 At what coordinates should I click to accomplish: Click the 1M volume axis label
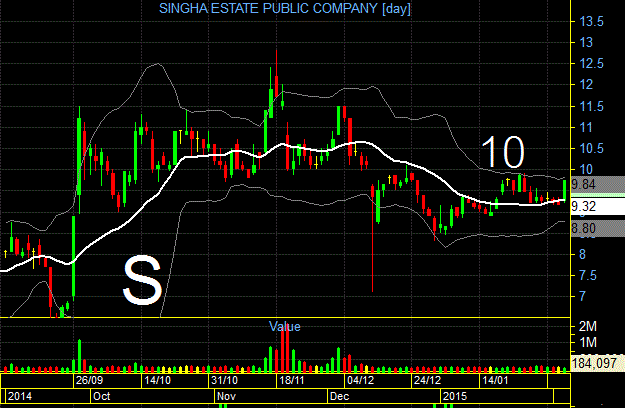pyautogui.click(x=588, y=342)
